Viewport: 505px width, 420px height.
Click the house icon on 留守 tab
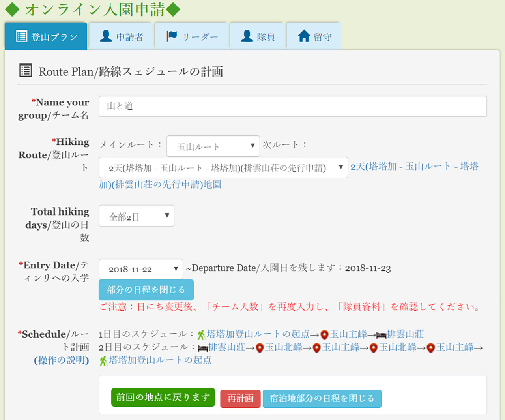coord(304,36)
